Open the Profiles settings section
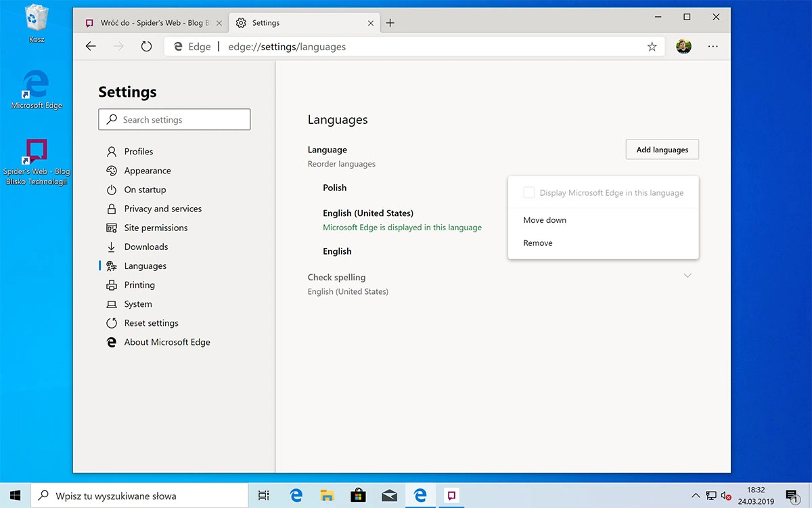The image size is (812, 508). coord(139,152)
